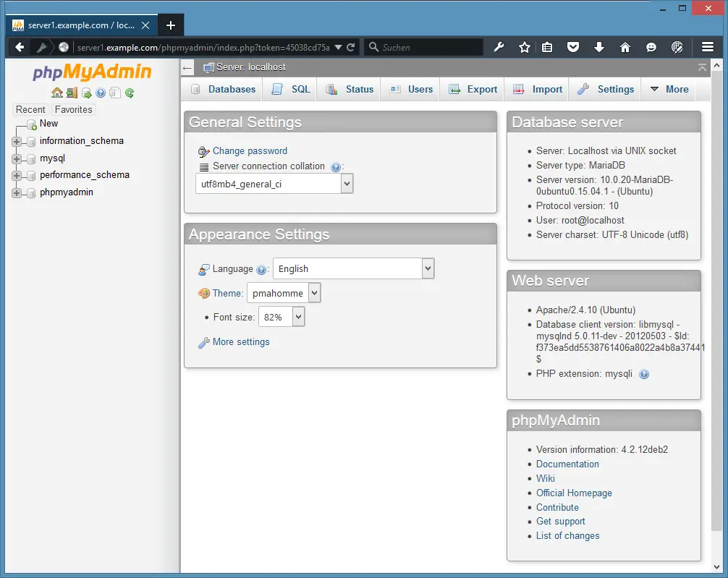Open the Pocket icon in browser toolbar
This screenshot has height=578, width=728.
pos(573,47)
